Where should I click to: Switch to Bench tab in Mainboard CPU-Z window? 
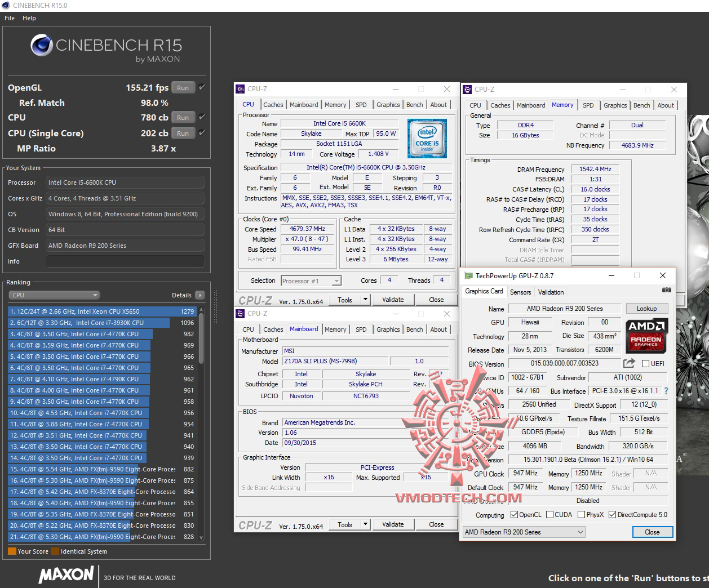[x=415, y=329]
